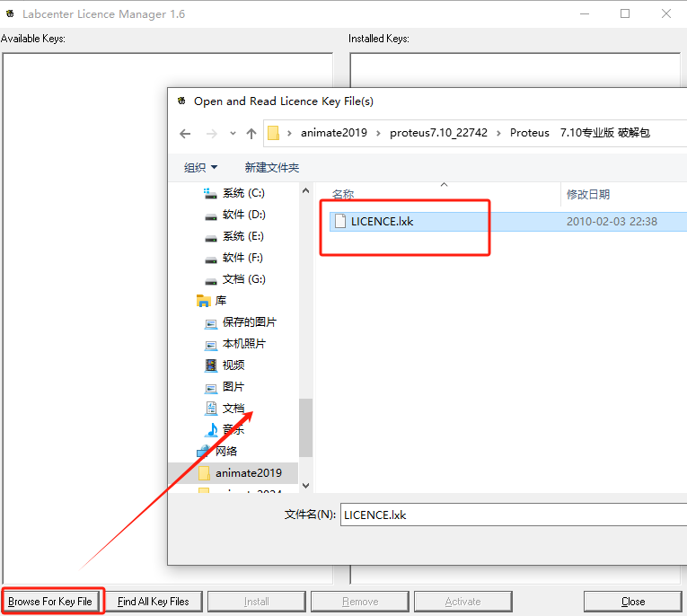Image resolution: width=687 pixels, height=616 pixels.
Task: Click the LICENCE.lxk file icon
Action: (340, 221)
